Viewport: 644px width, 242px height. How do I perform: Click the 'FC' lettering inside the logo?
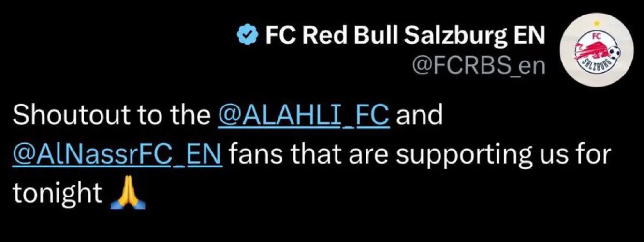point(596,37)
